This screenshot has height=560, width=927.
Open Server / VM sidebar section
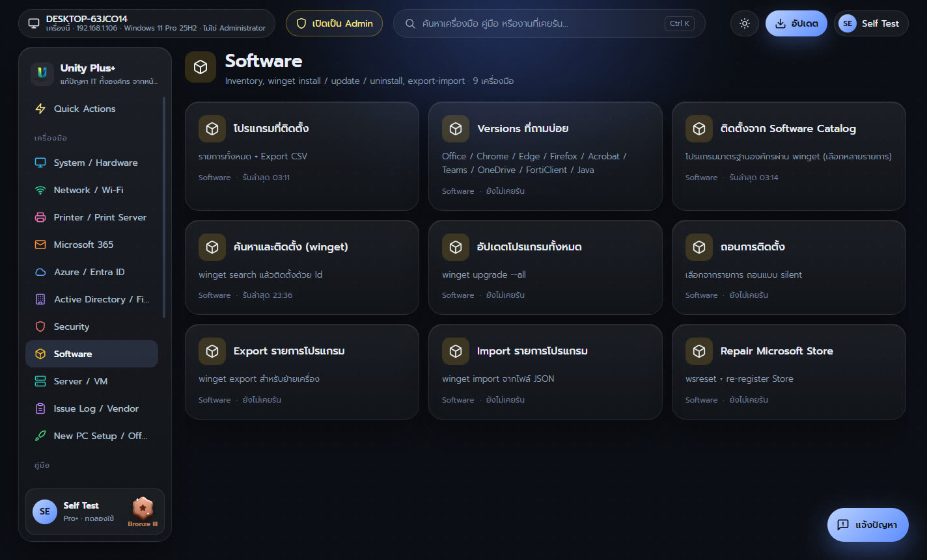(92, 381)
